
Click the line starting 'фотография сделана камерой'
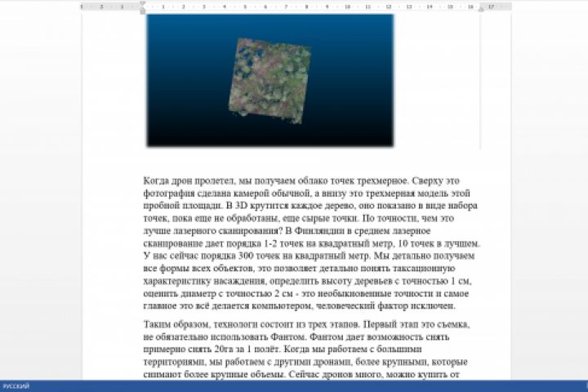306,194
